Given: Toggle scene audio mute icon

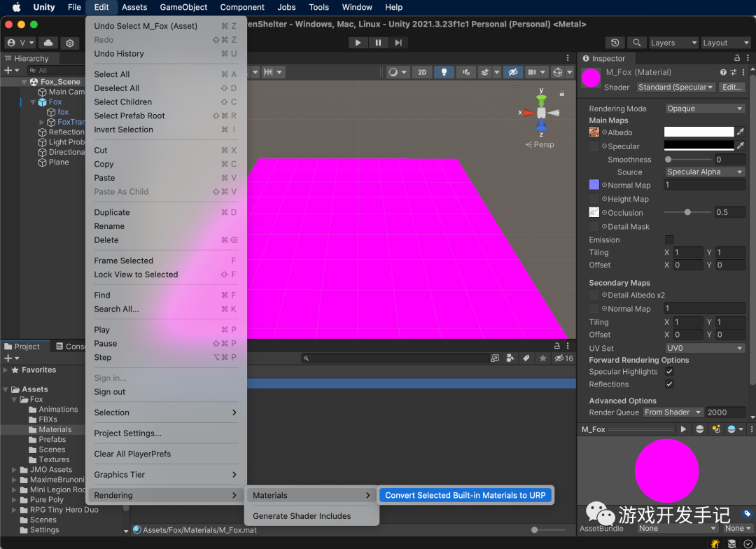Looking at the screenshot, I should [465, 72].
